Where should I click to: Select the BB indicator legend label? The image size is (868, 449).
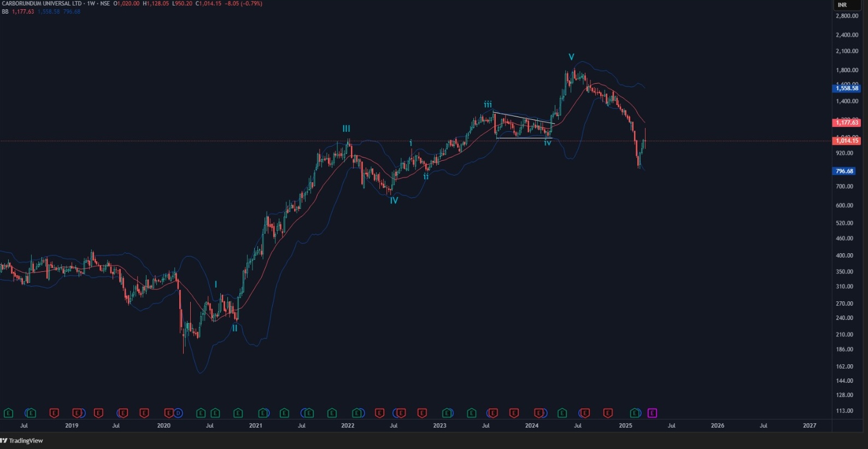pos(5,11)
